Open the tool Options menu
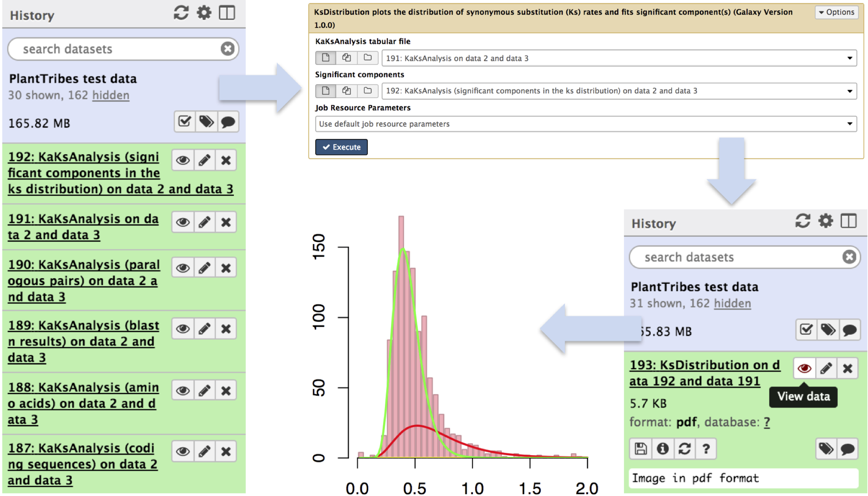The image size is (868, 496). 837,12
